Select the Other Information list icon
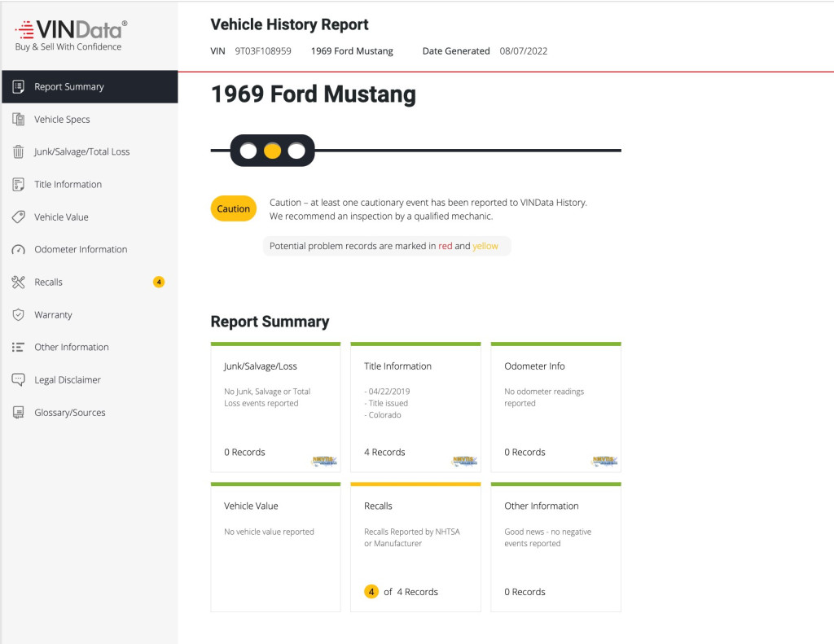The width and height of the screenshot is (834, 644). tap(18, 347)
